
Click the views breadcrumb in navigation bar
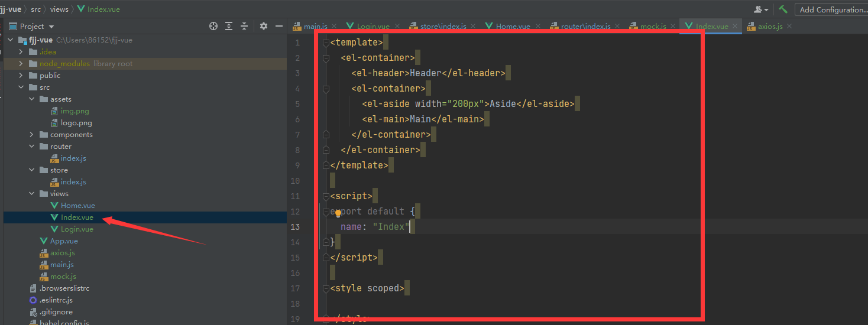(x=59, y=9)
